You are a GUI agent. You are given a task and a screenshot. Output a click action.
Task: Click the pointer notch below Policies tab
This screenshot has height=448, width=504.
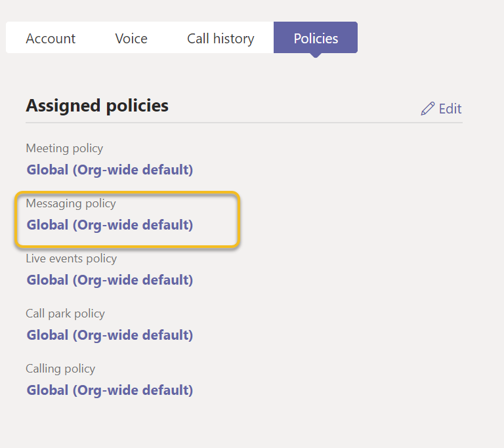[x=316, y=55]
